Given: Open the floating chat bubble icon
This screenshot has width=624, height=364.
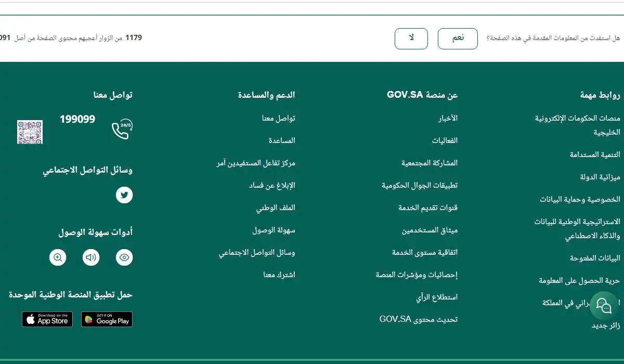Looking at the screenshot, I should pyautogui.click(x=604, y=305).
